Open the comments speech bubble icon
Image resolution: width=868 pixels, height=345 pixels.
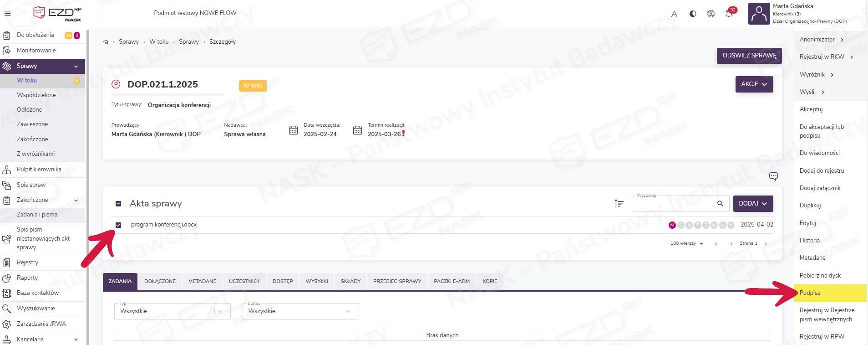coord(773,176)
